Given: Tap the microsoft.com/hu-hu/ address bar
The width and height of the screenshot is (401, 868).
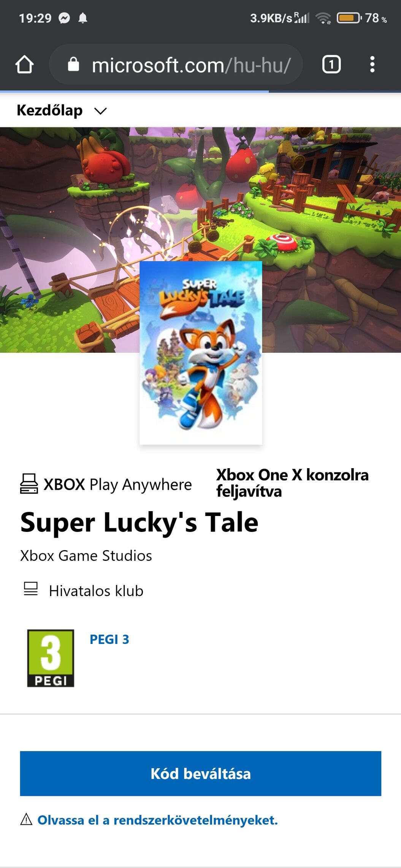Looking at the screenshot, I should (x=176, y=64).
